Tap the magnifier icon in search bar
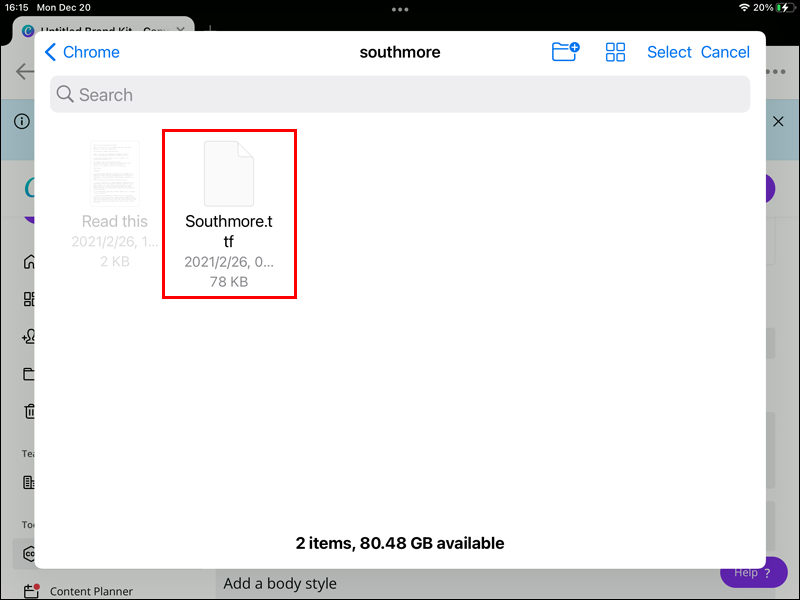The width and height of the screenshot is (800, 600). point(65,94)
